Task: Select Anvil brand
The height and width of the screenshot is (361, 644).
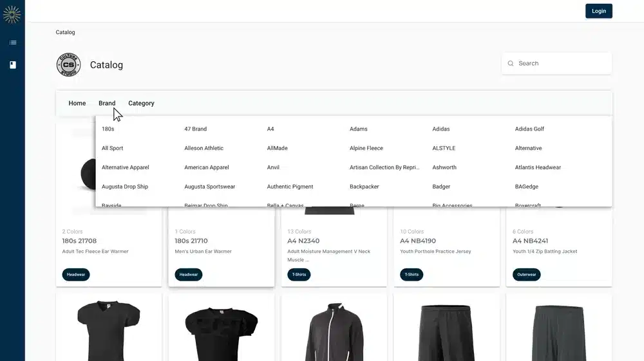Action: [x=273, y=167]
